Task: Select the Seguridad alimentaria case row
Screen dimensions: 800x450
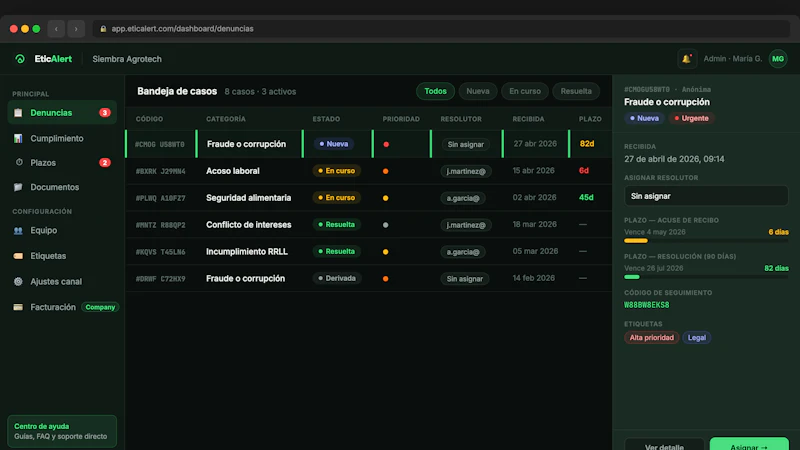Action: pyautogui.click(x=368, y=198)
